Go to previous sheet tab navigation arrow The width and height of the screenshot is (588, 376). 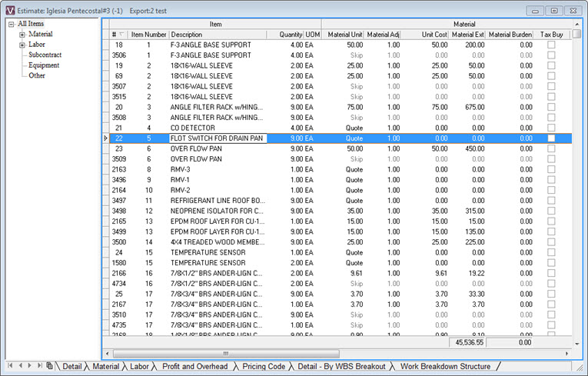[x=20, y=365]
